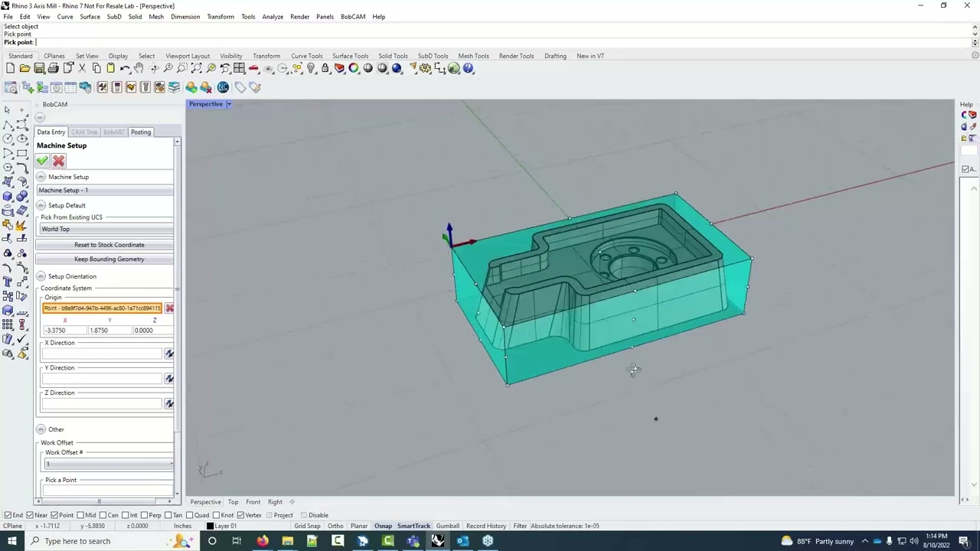Switch to the Top viewport tab

pyautogui.click(x=233, y=502)
